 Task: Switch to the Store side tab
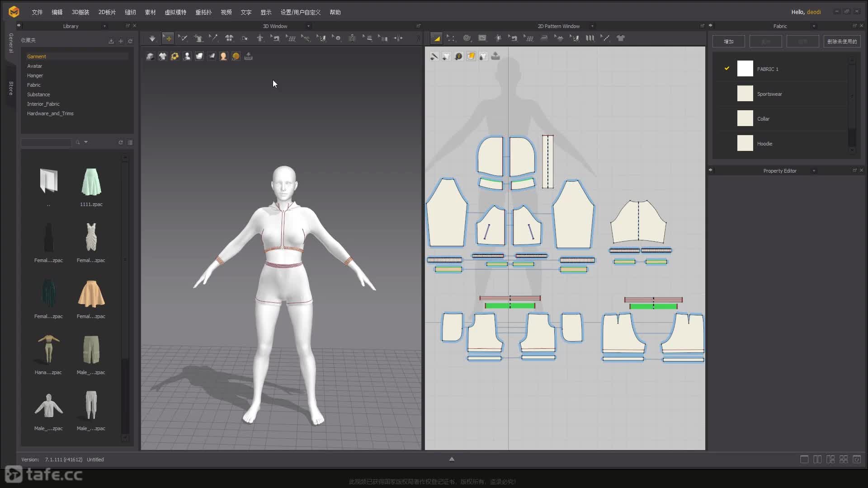(11, 88)
